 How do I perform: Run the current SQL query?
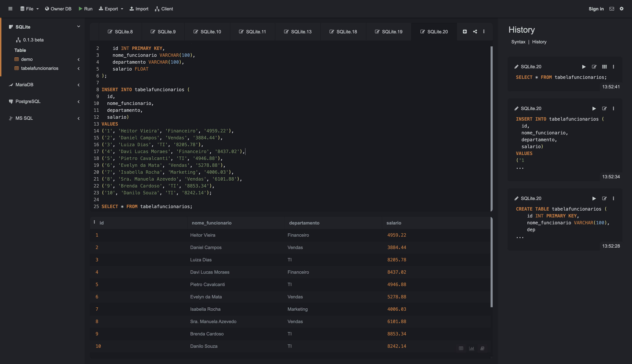[x=86, y=9]
